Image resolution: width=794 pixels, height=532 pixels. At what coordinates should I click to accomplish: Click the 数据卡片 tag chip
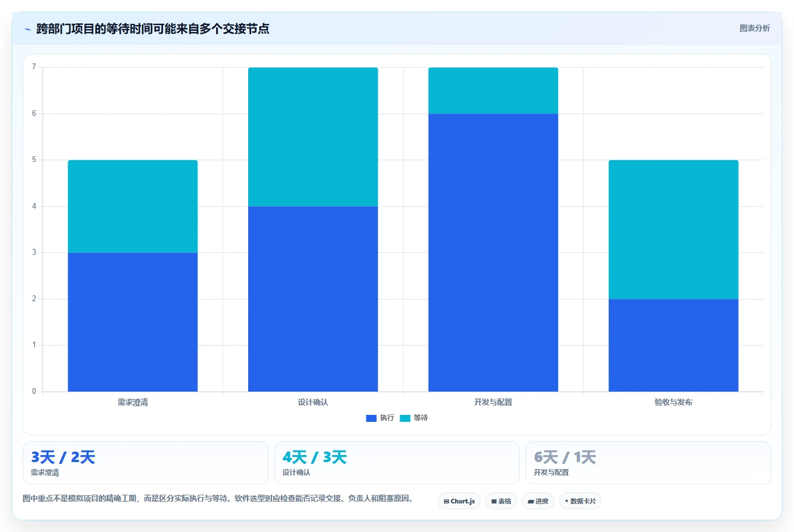[x=580, y=501]
